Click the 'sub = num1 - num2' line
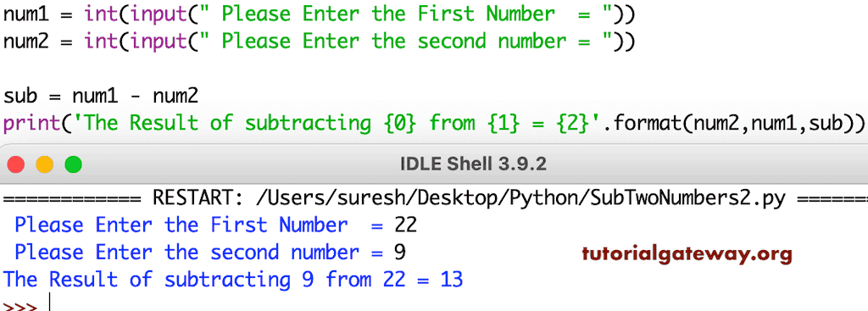The image size is (868, 311). [101, 97]
